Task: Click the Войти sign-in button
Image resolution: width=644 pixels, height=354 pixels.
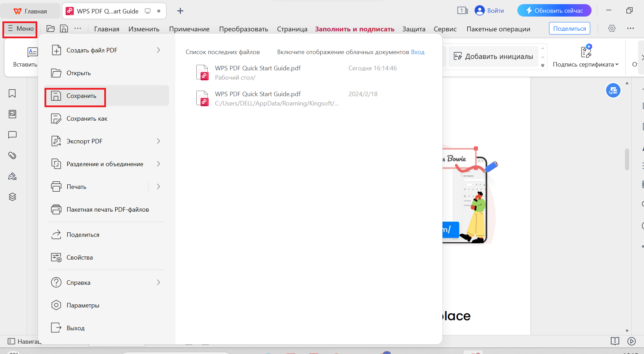Action: tap(489, 11)
